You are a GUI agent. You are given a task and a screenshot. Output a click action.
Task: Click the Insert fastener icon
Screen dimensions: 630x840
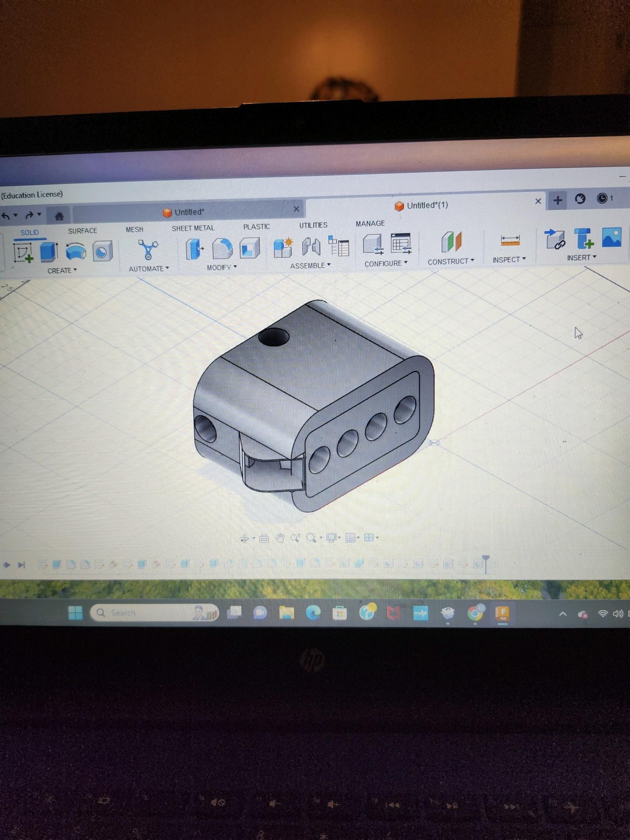point(584,238)
